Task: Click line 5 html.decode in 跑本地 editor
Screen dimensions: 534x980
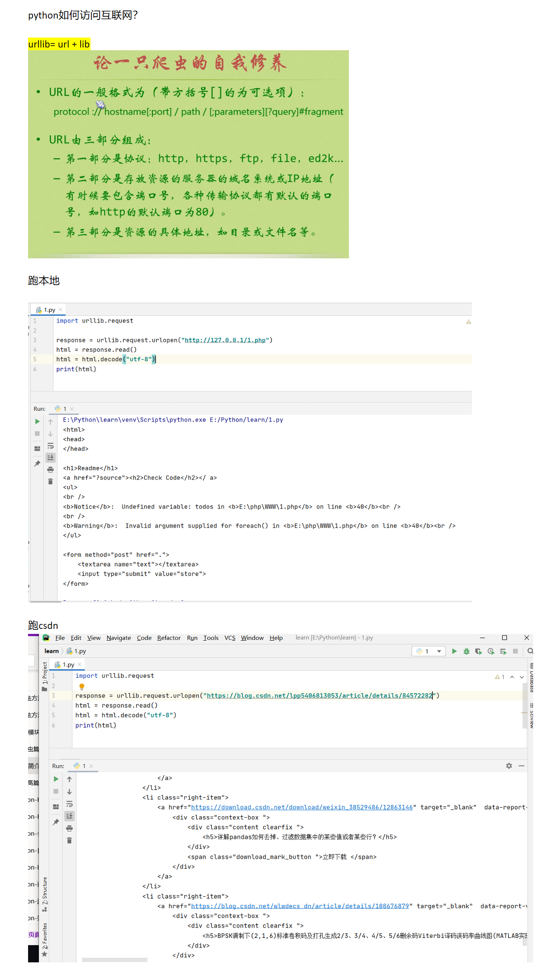Action: pyautogui.click(x=105, y=359)
